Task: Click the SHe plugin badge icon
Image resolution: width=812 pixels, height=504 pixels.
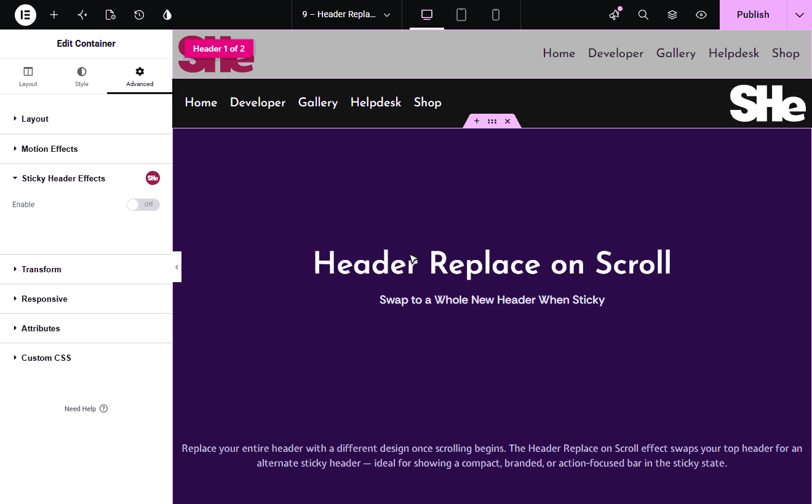Action: pyautogui.click(x=153, y=178)
